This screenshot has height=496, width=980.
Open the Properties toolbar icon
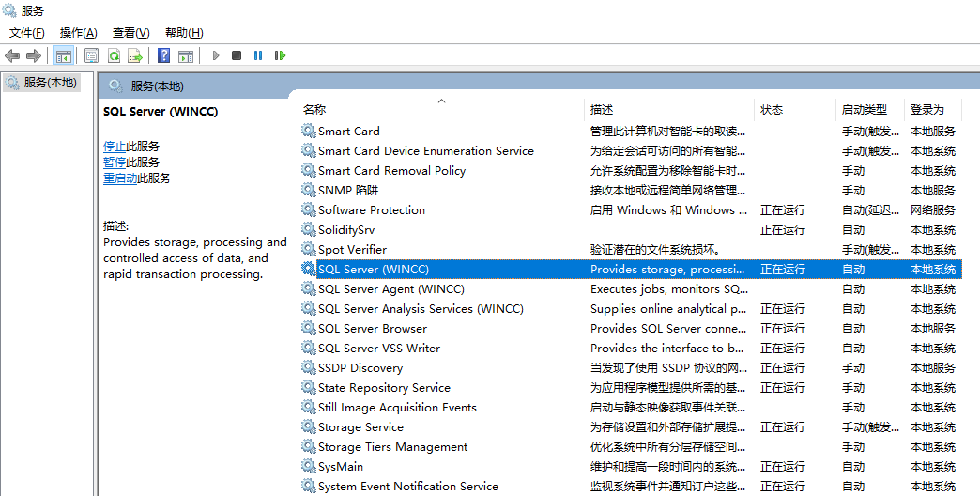point(91,55)
